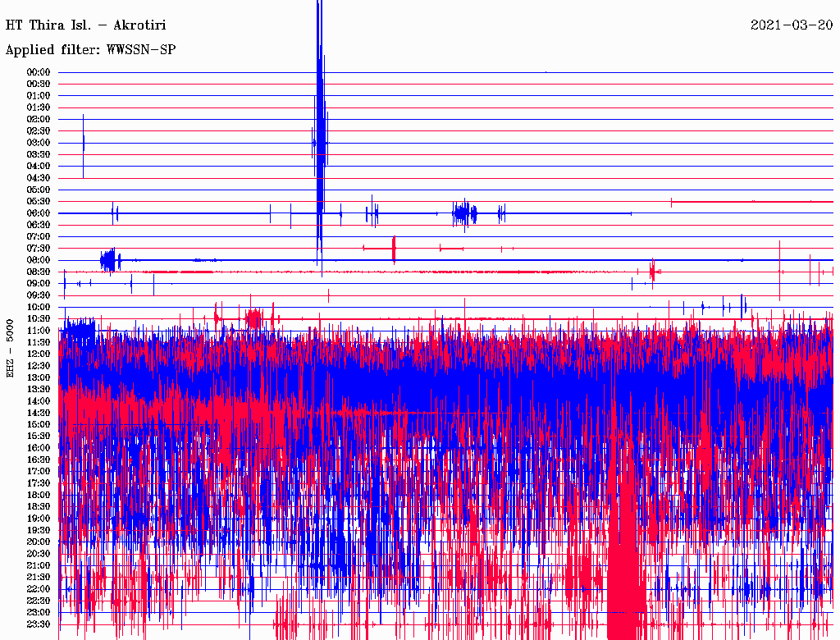Click the 'Applied filter: WWSSN-SP' text
Image resolution: width=840 pixels, height=640 pixels.
(x=90, y=50)
